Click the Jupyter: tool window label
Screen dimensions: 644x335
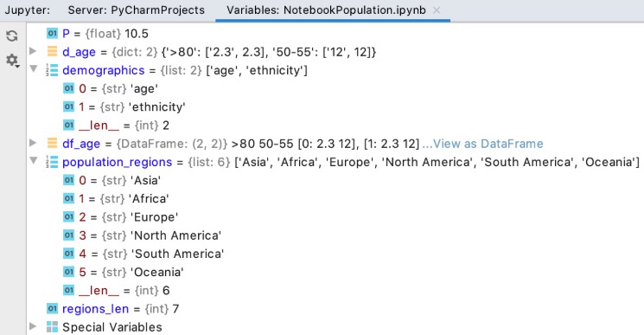coord(27,10)
